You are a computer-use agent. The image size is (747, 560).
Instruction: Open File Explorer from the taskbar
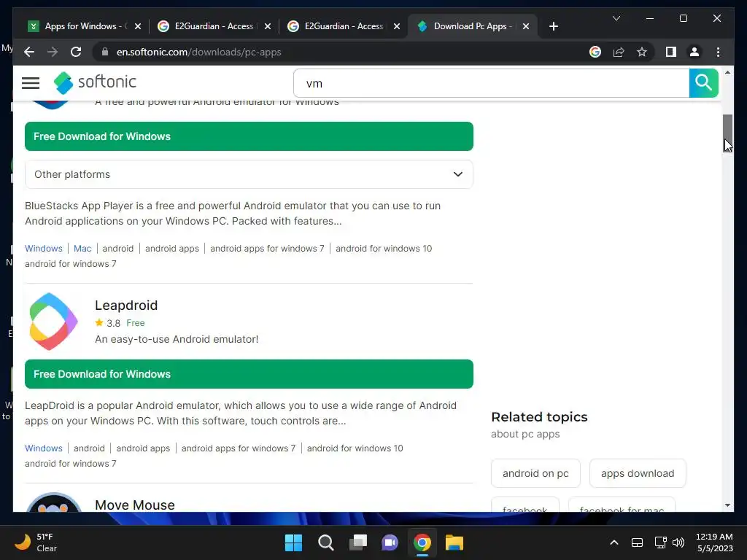pos(454,542)
